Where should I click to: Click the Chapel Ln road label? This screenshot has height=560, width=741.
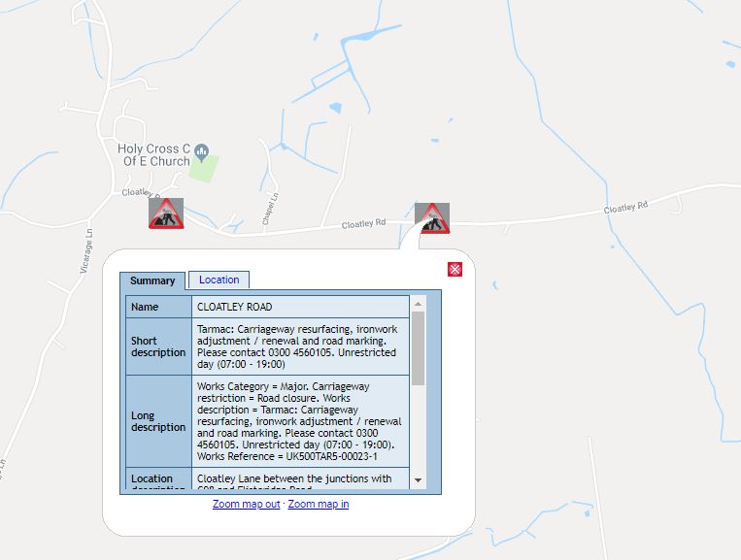coord(270,209)
